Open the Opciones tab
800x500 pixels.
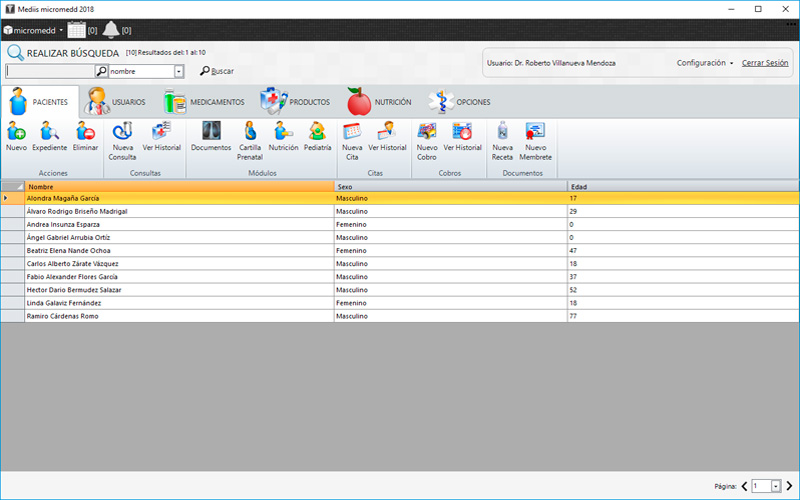click(x=460, y=102)
